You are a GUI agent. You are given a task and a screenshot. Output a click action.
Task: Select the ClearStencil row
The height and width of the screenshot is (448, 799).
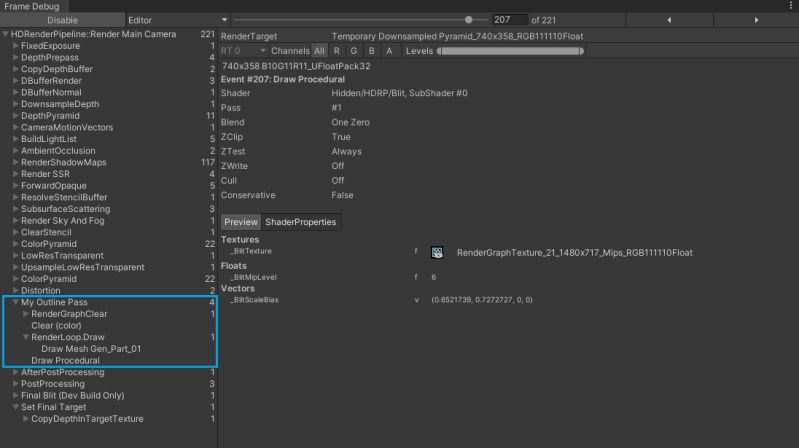[x=109, y=232]
